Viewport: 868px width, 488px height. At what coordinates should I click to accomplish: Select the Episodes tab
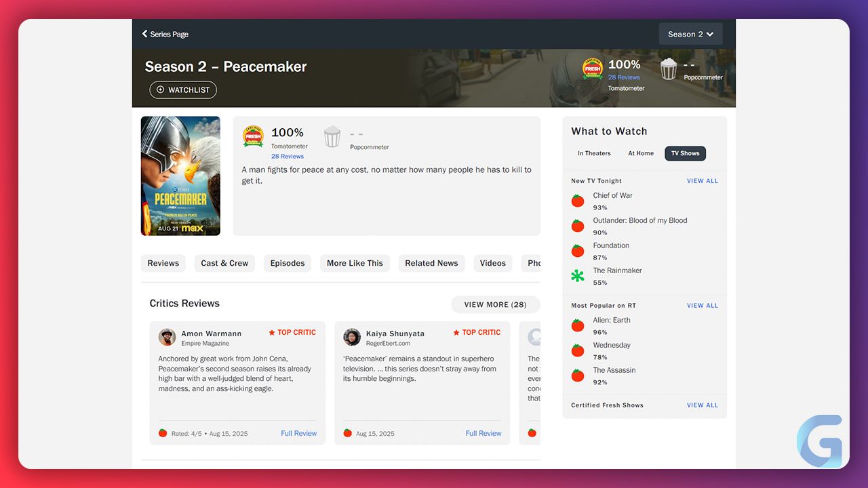288,263
